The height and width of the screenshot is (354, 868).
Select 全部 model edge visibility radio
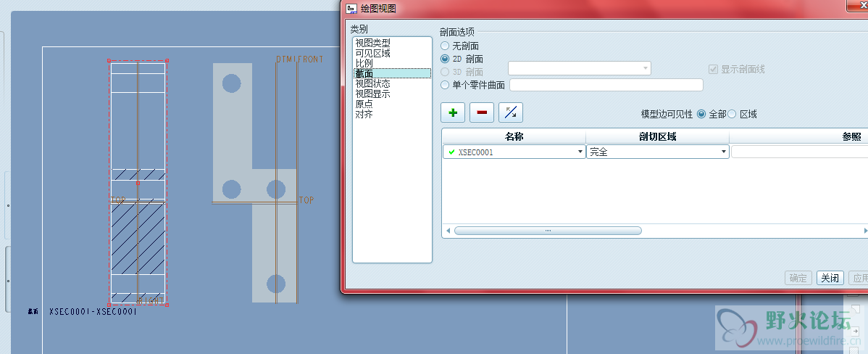(x=701, y=114)
